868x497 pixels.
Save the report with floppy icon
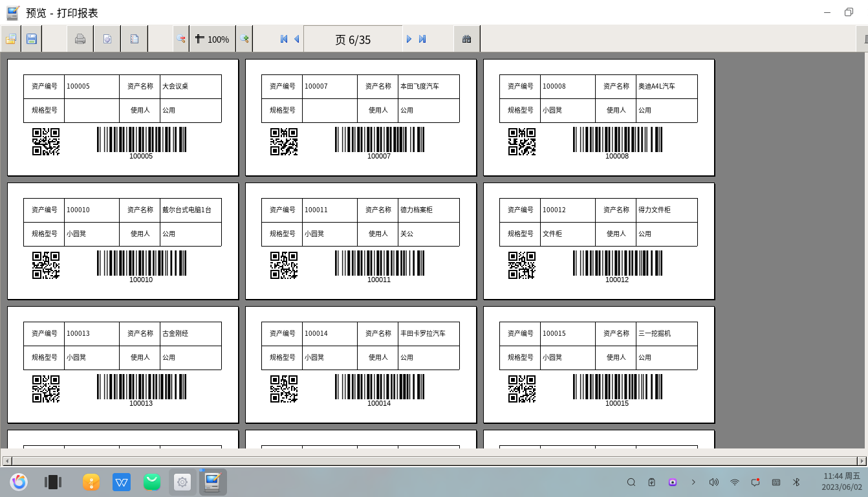coord(32,39)
